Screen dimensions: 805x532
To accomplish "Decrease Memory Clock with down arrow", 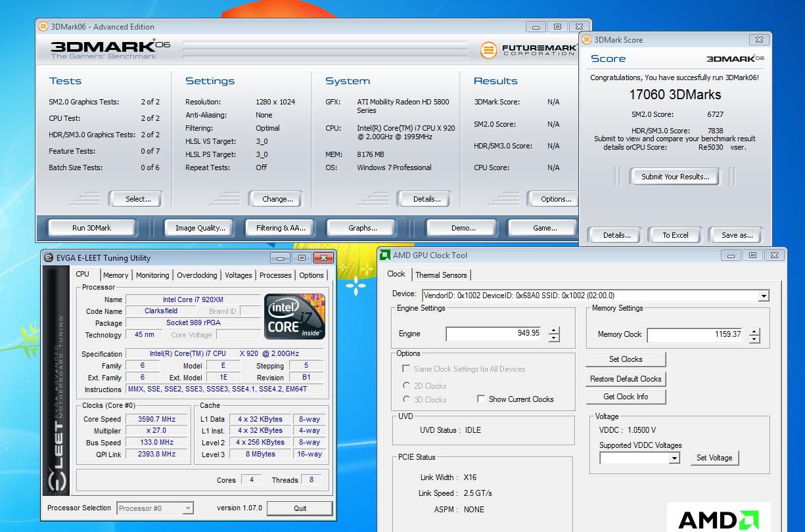I will (x=754, y=339).
